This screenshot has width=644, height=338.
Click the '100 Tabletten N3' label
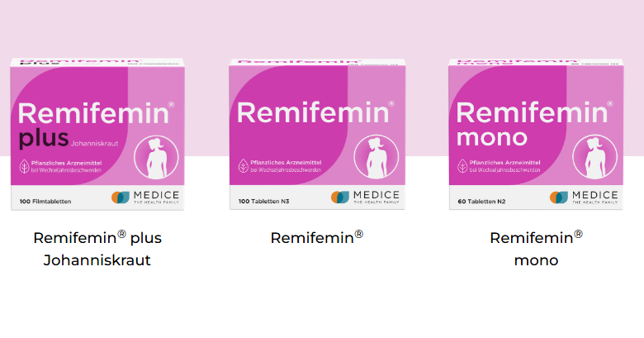click(x=263, y=202)
